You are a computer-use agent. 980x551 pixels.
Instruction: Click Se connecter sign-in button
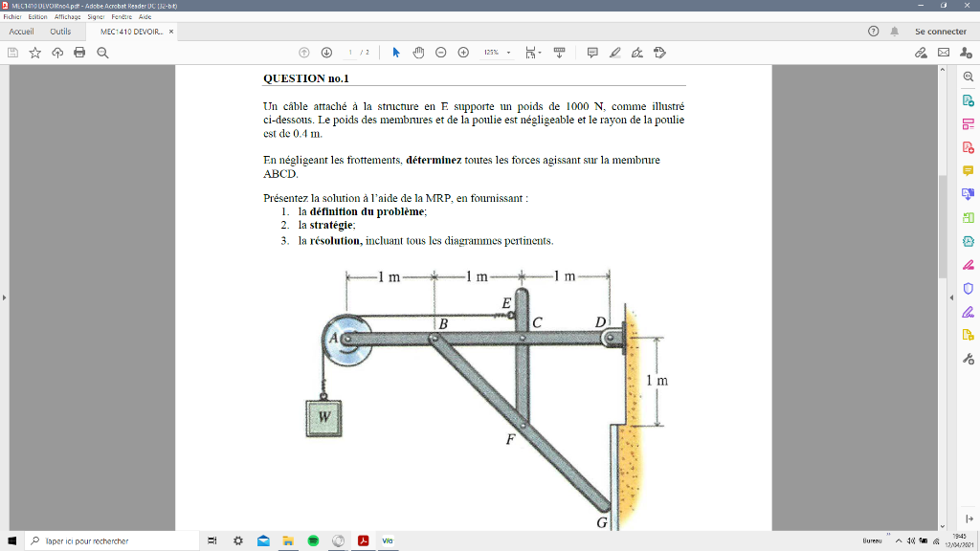941,32
